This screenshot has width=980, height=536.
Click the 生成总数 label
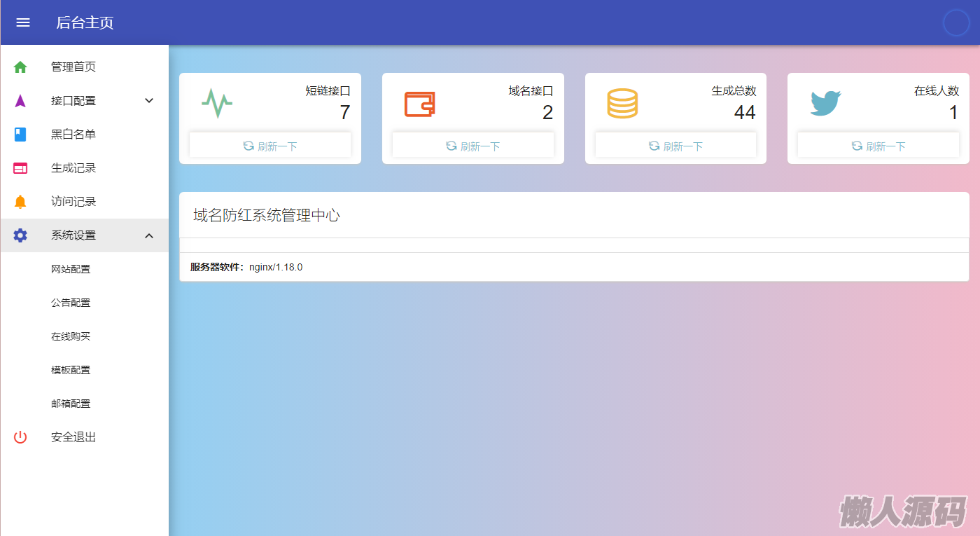click(x=734, y=91)
